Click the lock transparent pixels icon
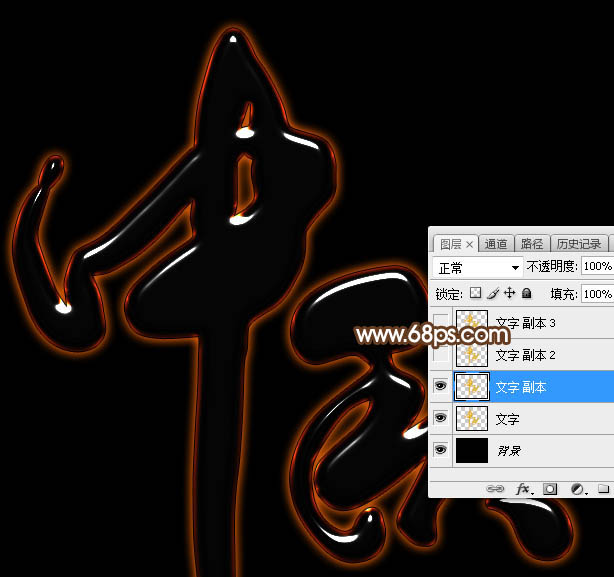 coord(475,293)
